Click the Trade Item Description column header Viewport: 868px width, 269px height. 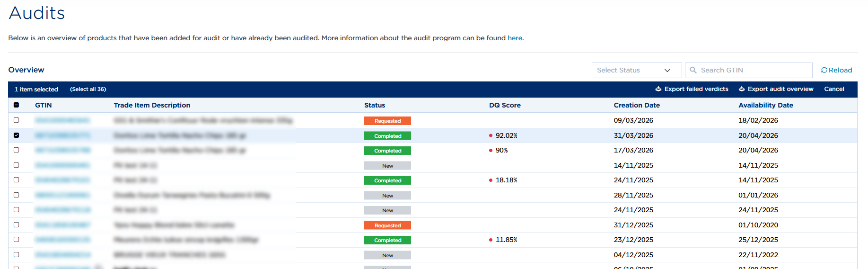152,105
